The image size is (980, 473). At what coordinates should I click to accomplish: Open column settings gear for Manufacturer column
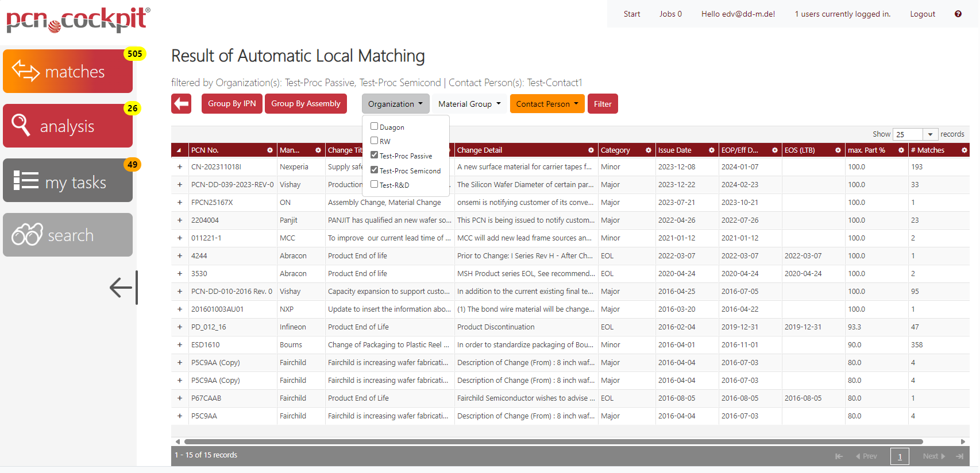[x=318, y=150]
